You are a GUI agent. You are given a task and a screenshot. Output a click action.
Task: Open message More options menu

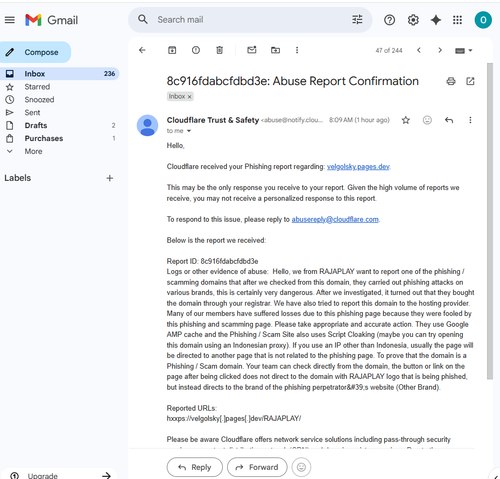[470, 120]
